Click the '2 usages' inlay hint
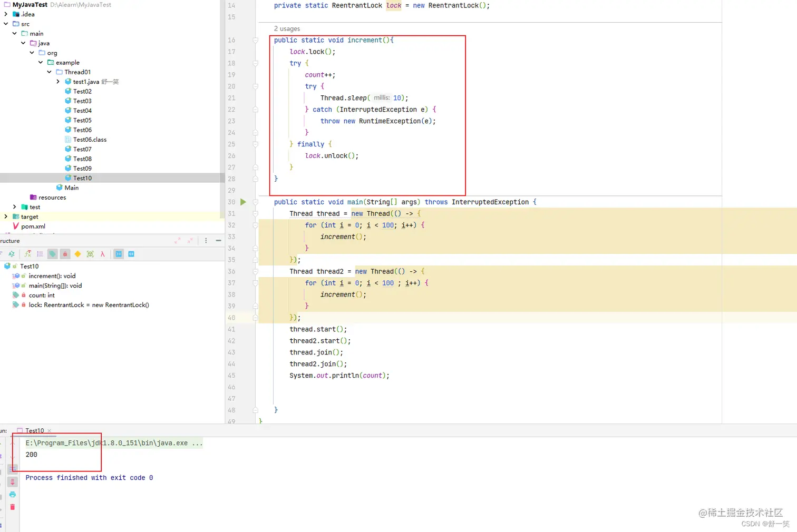The image size is (797, 532). pos(287,28)
